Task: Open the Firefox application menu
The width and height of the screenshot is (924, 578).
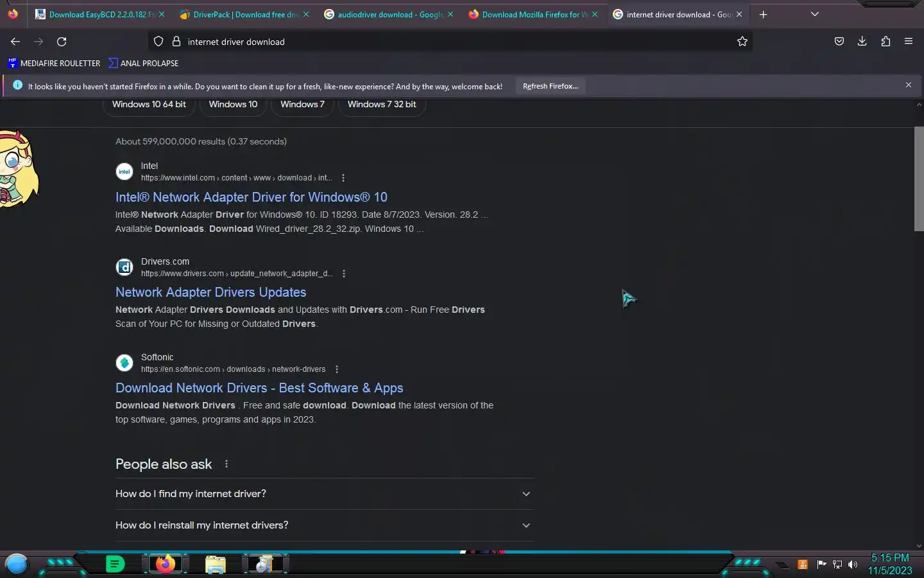Action: [909, 42]
